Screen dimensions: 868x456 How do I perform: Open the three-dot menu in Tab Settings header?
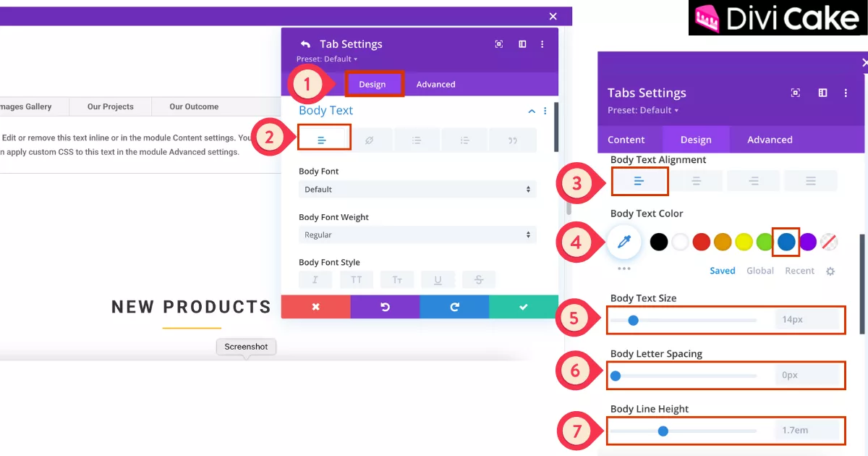pyautogui.click(x=542, y=44)
